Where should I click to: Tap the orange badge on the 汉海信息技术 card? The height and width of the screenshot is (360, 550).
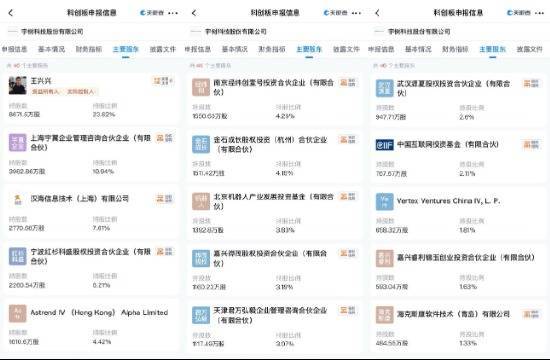pyautogui.click(x=165, y=199)
